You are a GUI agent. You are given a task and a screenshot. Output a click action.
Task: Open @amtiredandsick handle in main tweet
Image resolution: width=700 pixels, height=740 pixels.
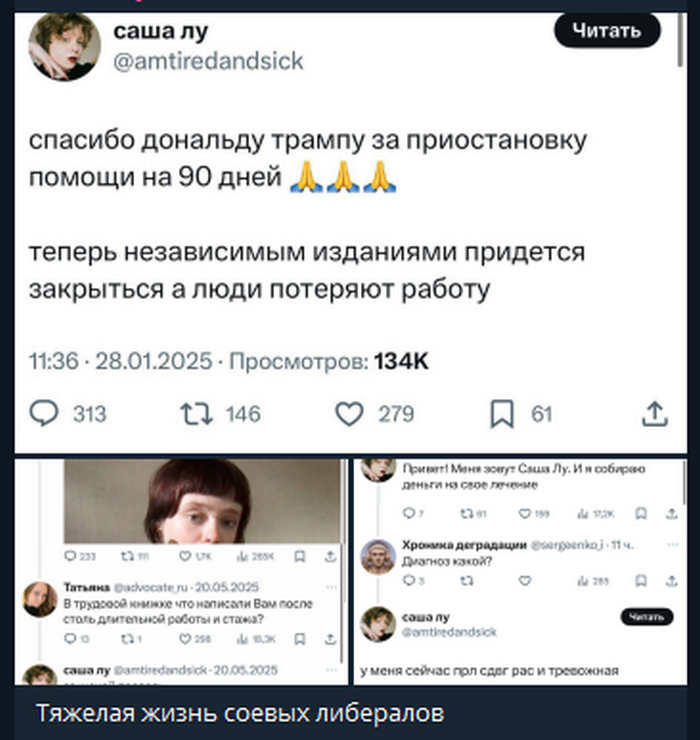click(208, 61)
